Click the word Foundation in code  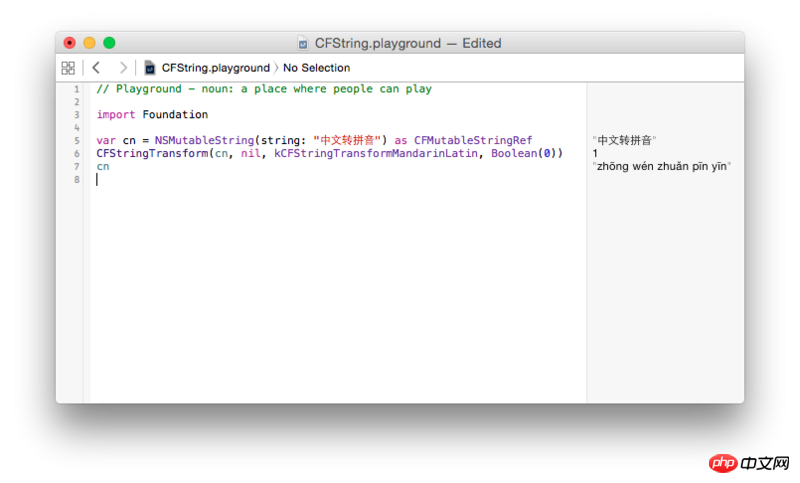point(175,115)
